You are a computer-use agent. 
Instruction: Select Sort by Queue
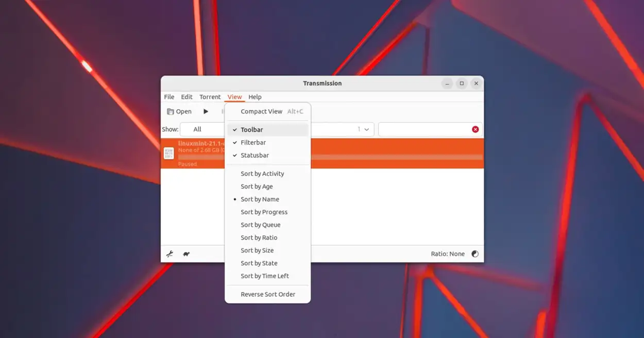click(268, 225)
